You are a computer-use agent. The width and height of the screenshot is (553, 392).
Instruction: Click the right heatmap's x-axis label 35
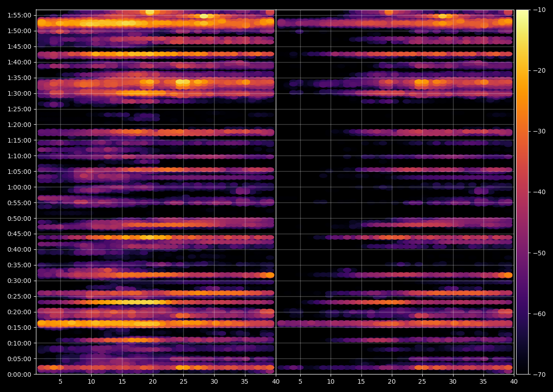[x=483, y=382]
